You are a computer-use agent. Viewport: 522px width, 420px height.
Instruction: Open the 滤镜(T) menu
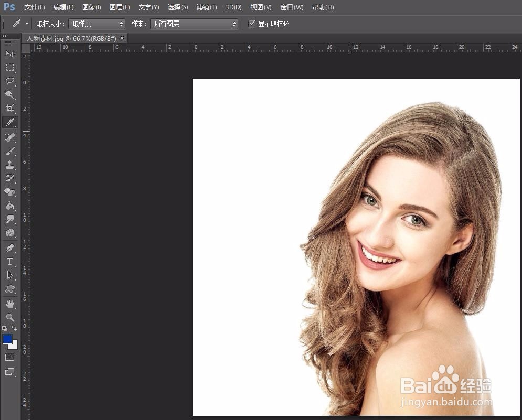(x=206, y=7)
